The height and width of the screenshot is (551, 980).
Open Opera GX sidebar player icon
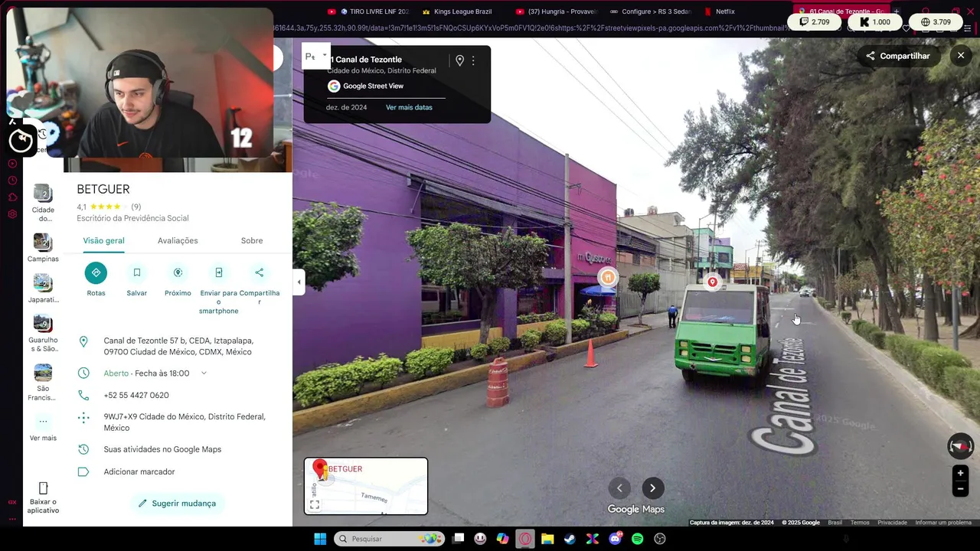pyautogui.click(x=12, y=164)
